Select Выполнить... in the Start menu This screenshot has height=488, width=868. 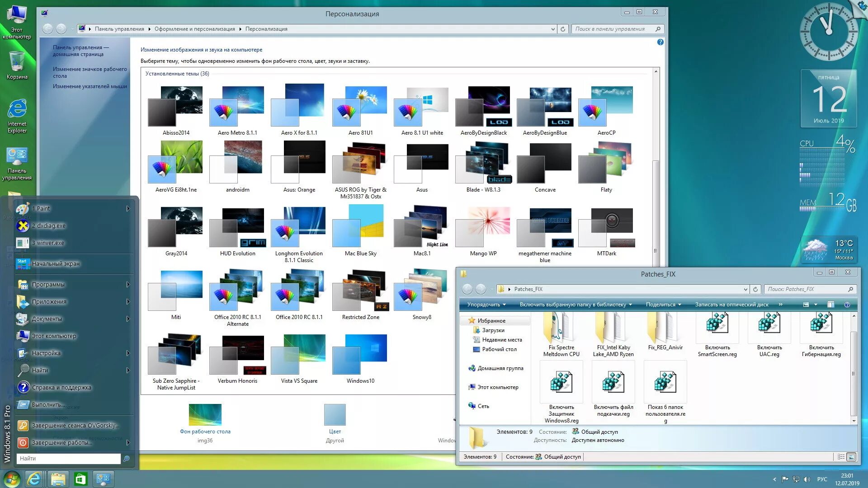pyautogui.click(x=48, y=404)
